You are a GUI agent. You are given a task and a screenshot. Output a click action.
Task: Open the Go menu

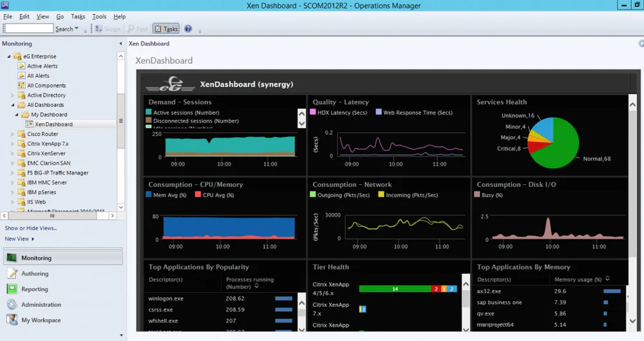(x=60, y=16)
